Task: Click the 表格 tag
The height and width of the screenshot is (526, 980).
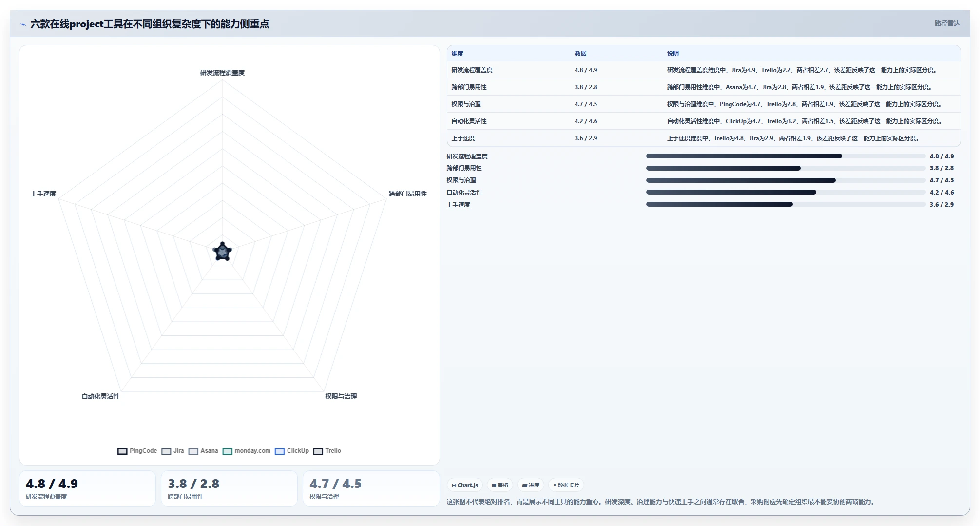Action: tap(500, 485)
